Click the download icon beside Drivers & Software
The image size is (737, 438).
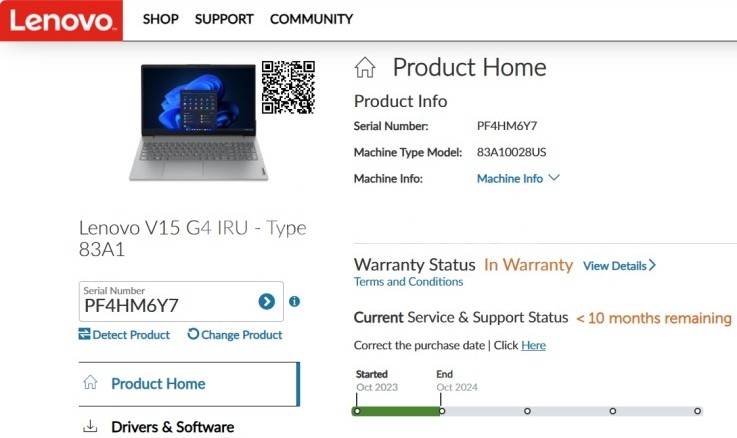click(90, 427)
